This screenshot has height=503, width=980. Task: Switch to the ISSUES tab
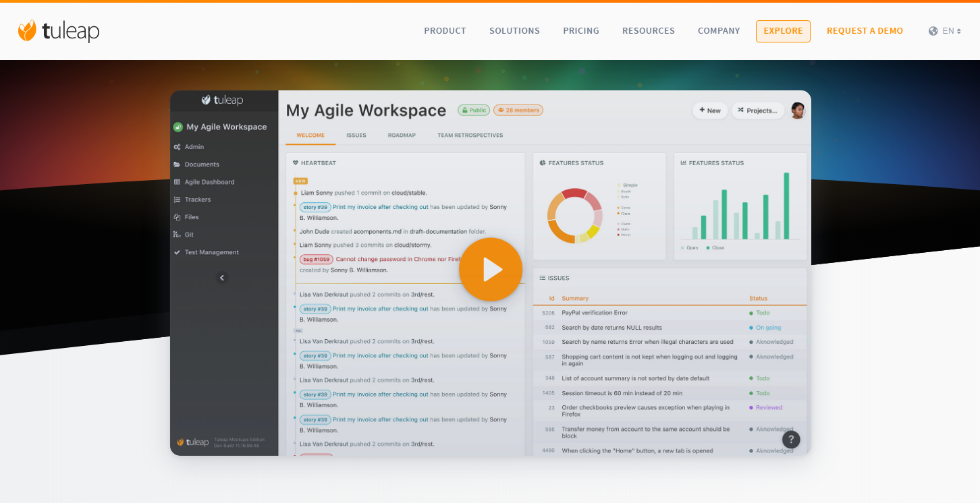(x=356, y=135)
